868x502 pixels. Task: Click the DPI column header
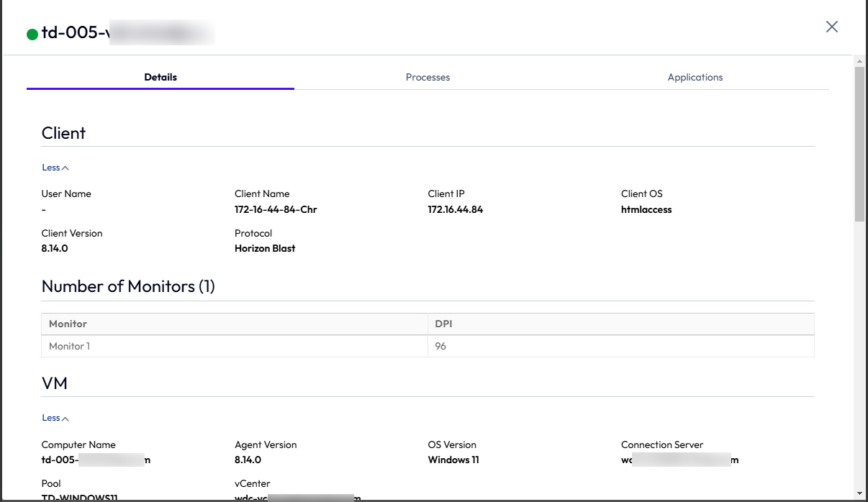pos(443,324)
